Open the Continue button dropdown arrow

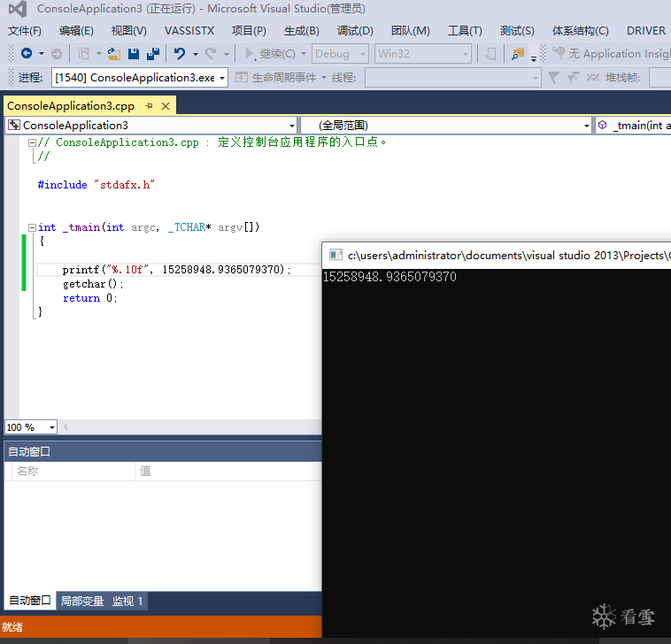(304, 54)
